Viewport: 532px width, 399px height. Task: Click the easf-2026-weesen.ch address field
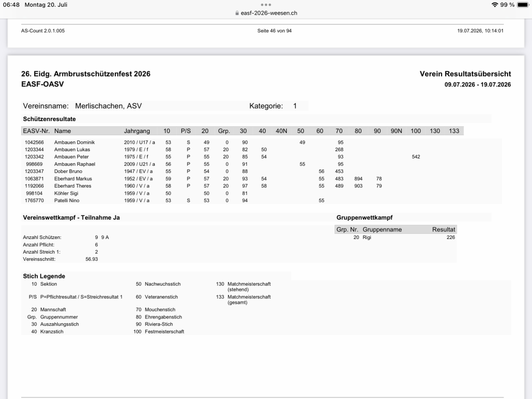[x=266, y=13]
